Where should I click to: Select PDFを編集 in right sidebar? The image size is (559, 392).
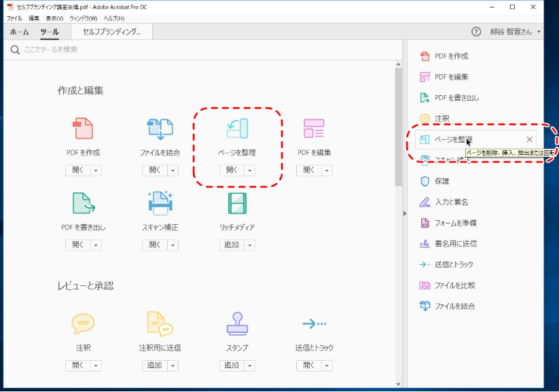coord(445,77)
